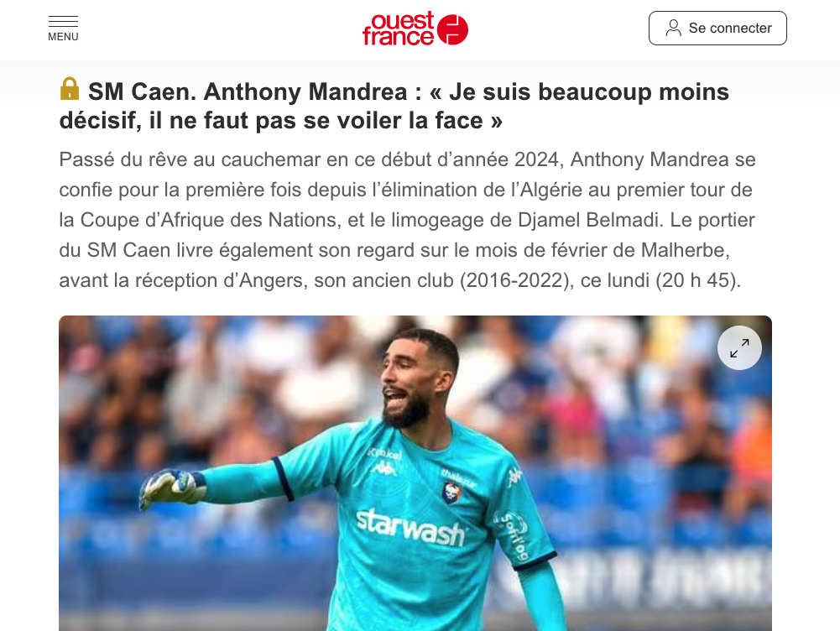The width and height of the screenshot is (840, 631).
Task: Select the quote 'il ne faut pas se voiler la face'
Action: point(316,121)
